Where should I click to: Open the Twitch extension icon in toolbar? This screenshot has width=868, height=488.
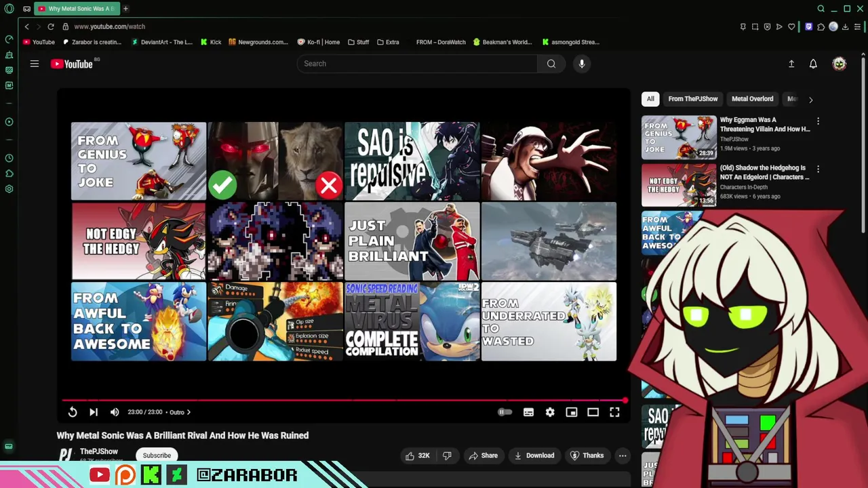[808, 26]
